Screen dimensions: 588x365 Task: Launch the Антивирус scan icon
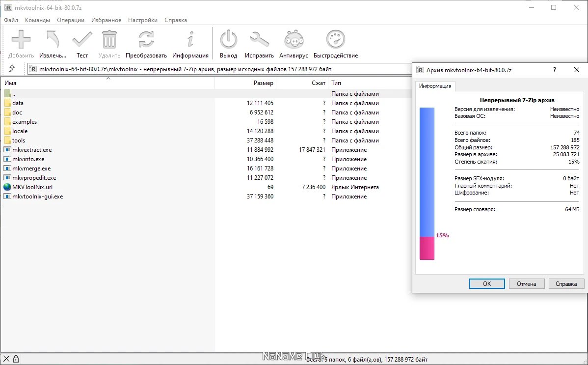click(x=294, y=40)
